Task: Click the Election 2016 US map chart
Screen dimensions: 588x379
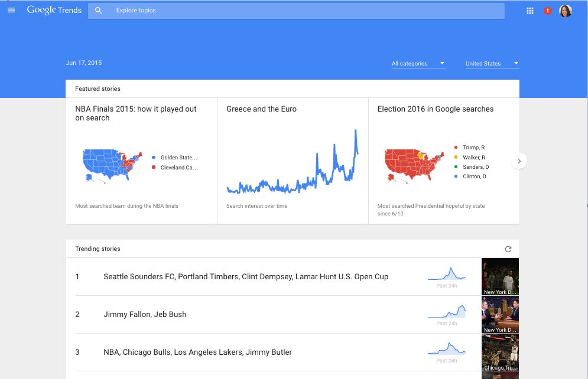Action: point(414,166)
